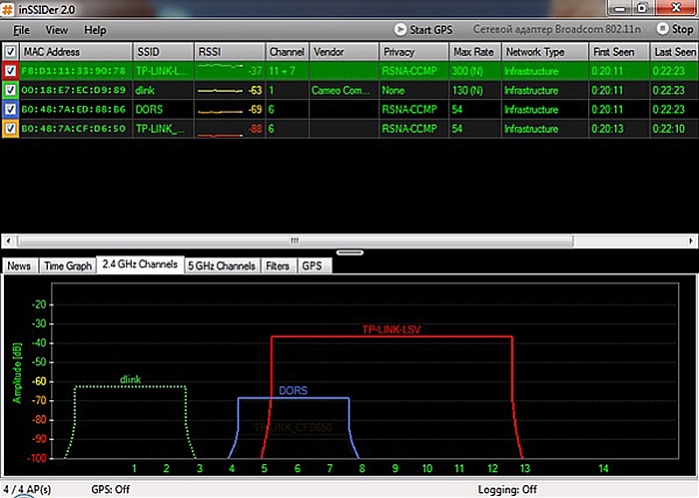Sort by Max Rate column header

pyautogui.click(x=475, y=52)
